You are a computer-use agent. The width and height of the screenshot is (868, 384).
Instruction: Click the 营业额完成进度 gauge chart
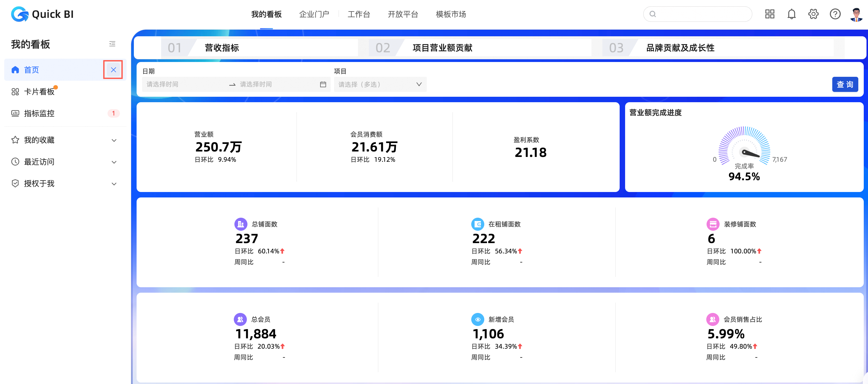pos(744,148)
